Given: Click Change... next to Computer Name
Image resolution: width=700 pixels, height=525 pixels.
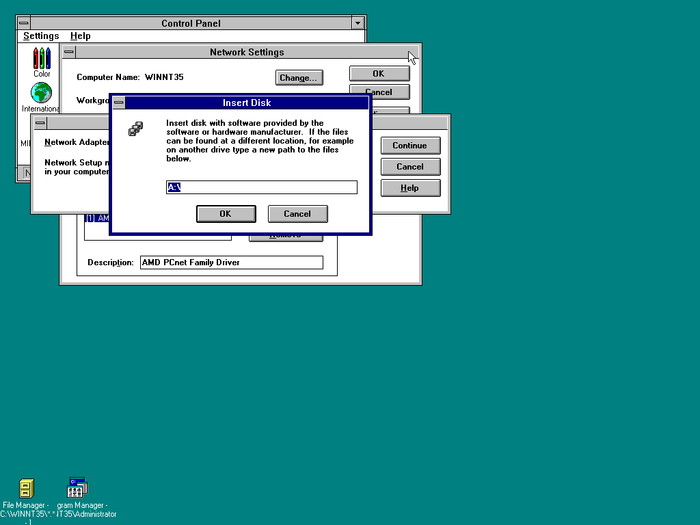Looking at the screenshot, I should point(298,77).
